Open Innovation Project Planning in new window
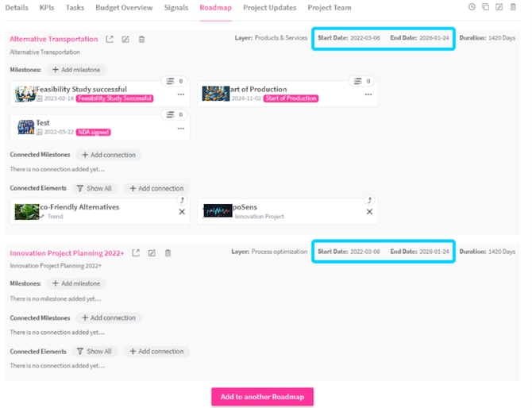This screenshot has width=532, height=408. (x=136, y=253)
